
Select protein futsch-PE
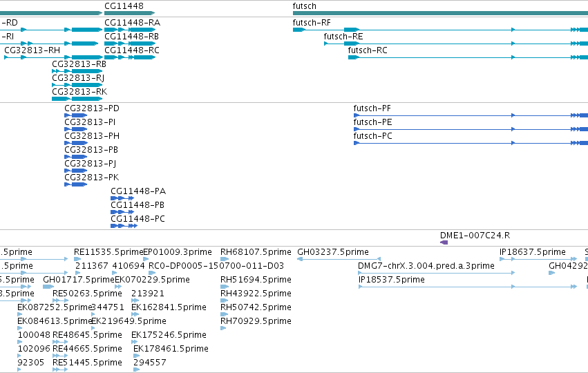372,122
